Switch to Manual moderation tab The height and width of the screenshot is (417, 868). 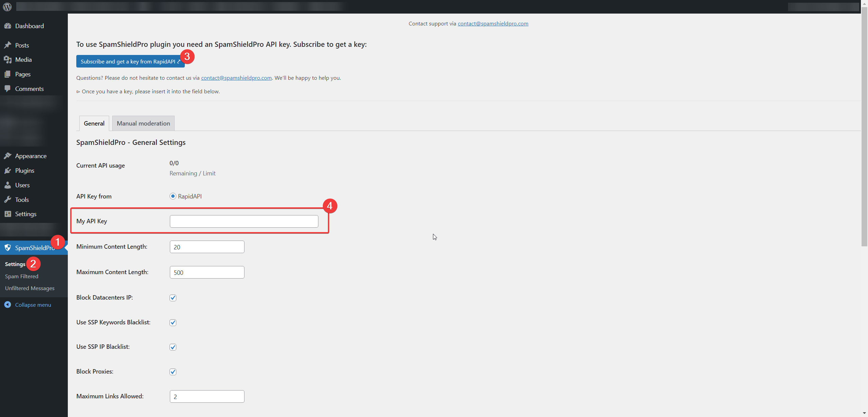point(143,124)
